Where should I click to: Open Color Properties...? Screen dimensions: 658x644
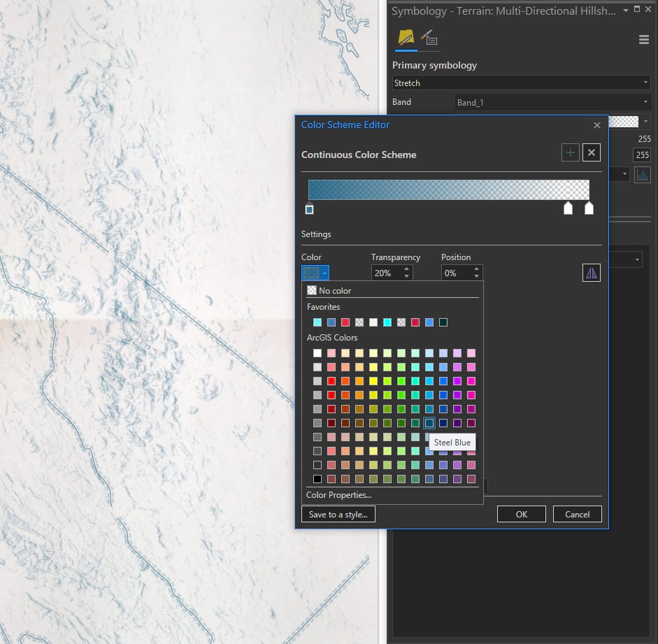338,494
